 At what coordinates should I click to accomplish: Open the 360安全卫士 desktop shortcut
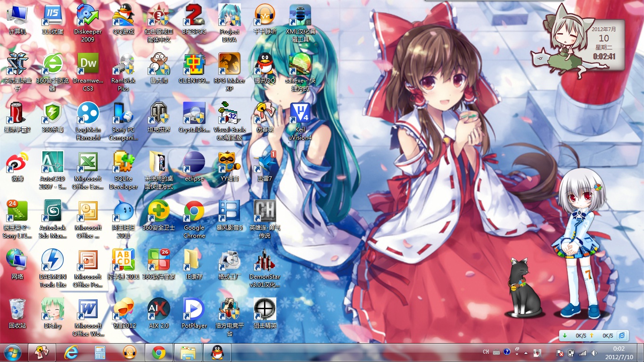[x=159, y=215]
